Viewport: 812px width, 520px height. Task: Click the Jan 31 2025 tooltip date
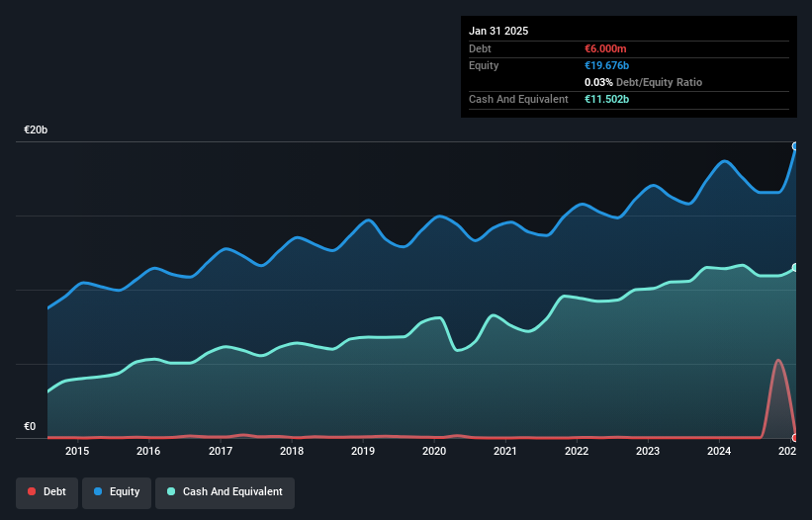point(498,31)
